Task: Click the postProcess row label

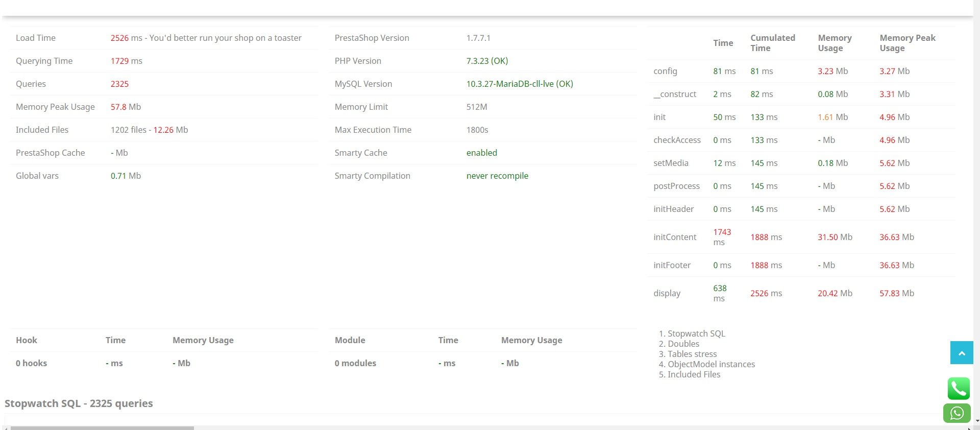Action: tap(677, 186)
